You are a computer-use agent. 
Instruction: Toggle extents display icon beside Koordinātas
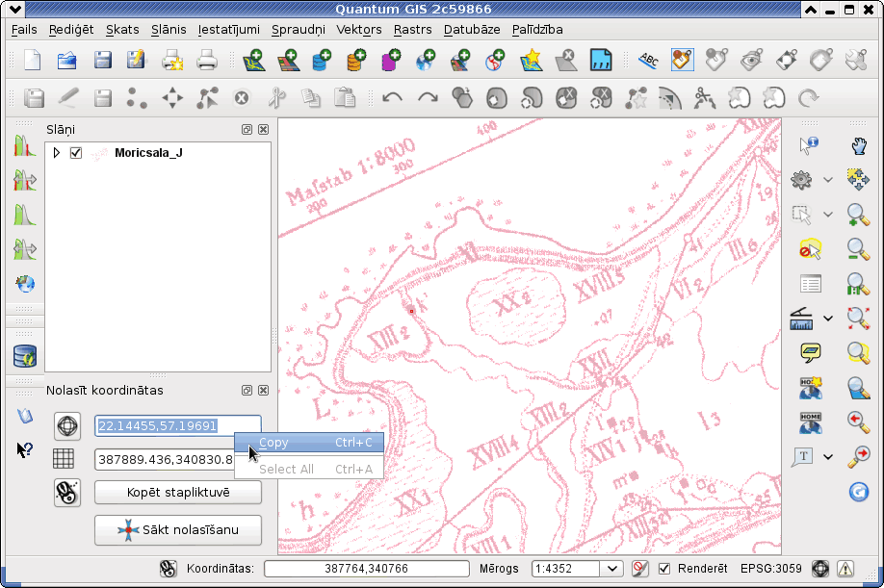168,569
